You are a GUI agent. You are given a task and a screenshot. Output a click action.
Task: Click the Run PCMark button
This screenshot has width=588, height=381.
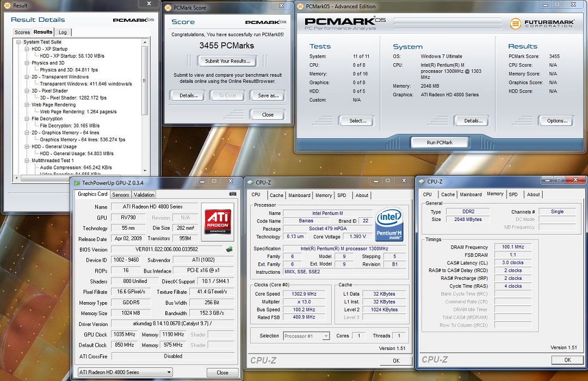point(440,142)
